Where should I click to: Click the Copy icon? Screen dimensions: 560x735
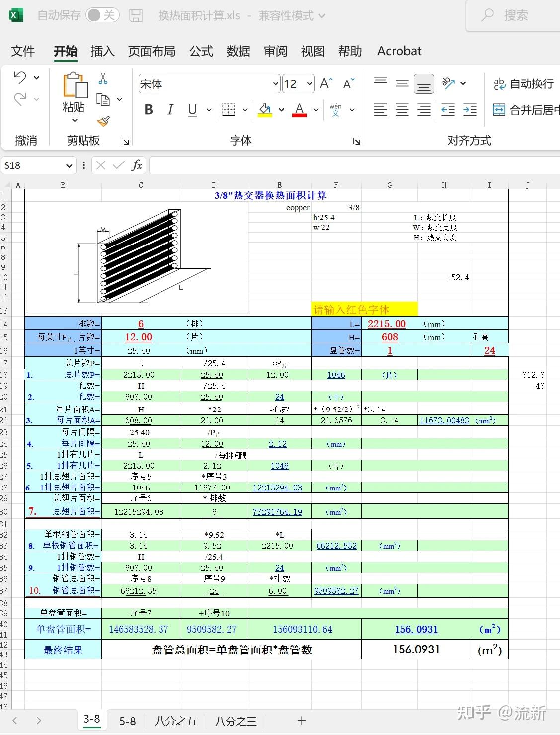[x=103, y=100]
